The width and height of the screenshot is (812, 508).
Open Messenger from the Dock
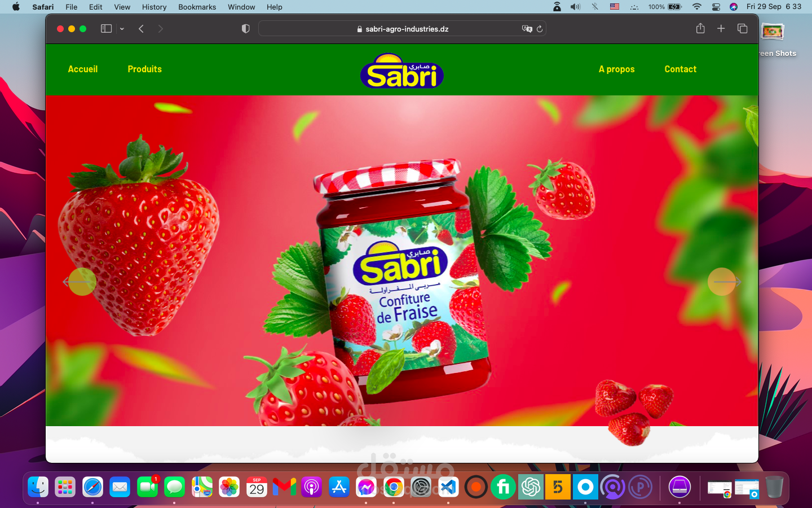(367, 487)
